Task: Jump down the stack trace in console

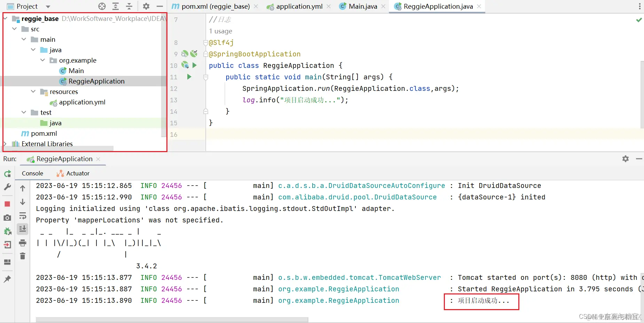Action: point(23,202)
